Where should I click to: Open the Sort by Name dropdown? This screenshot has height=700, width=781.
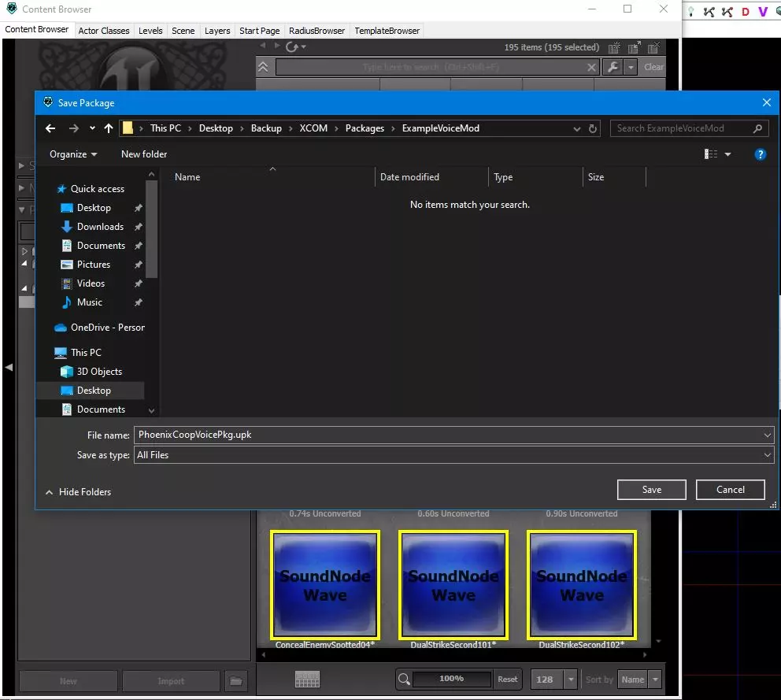pos(639,680)
